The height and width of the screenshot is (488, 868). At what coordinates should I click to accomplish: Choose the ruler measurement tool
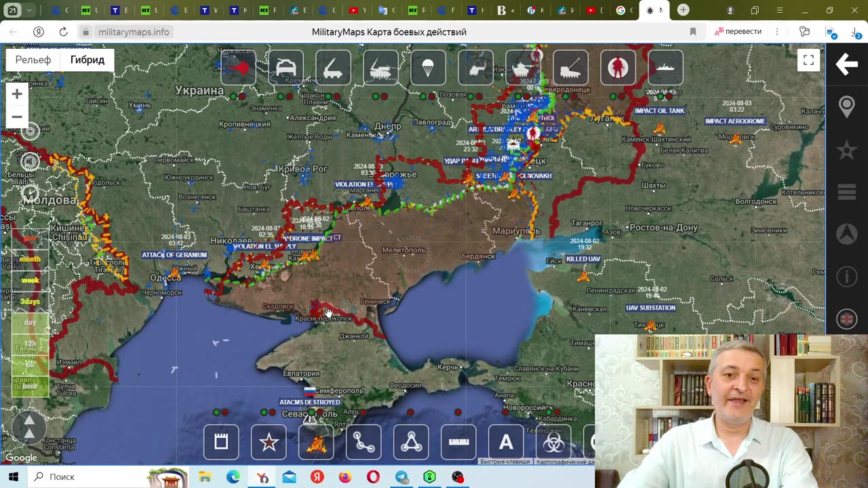pyautogui.click(x=458, y=442)
